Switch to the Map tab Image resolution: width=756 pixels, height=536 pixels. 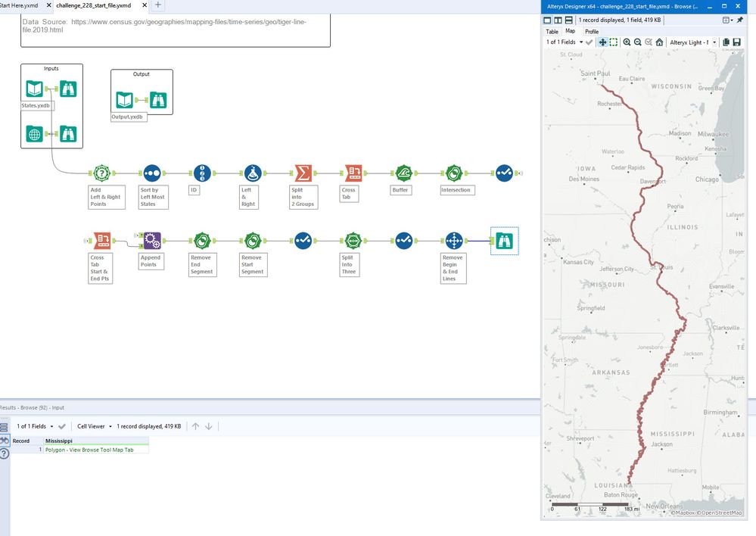[x=571, y=31]
